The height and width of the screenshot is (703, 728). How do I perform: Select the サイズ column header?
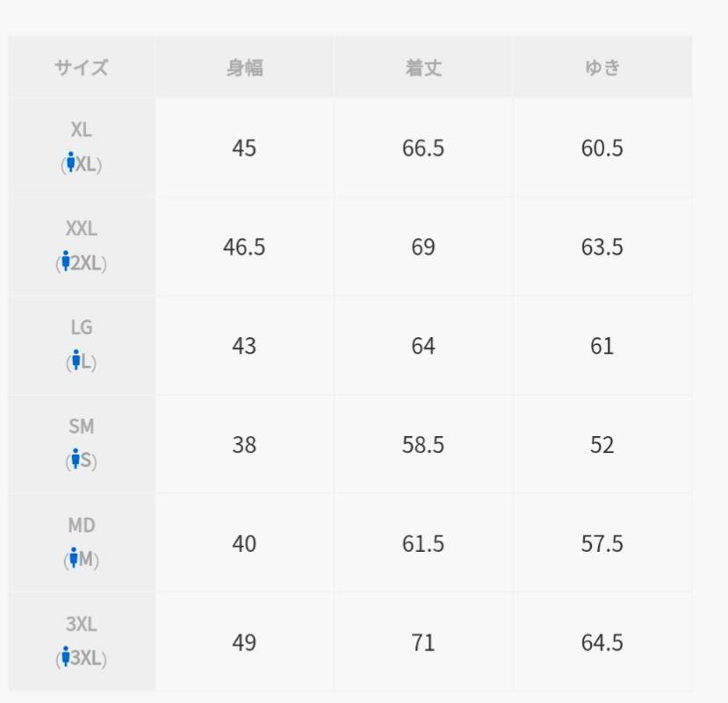(x=82, y=68)
